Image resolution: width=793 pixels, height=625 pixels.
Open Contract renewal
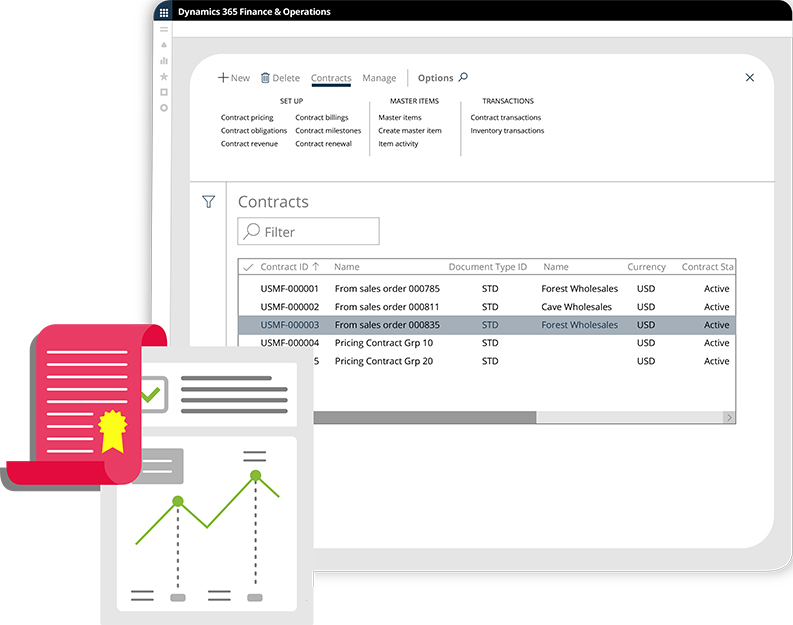tap(324, 144)
